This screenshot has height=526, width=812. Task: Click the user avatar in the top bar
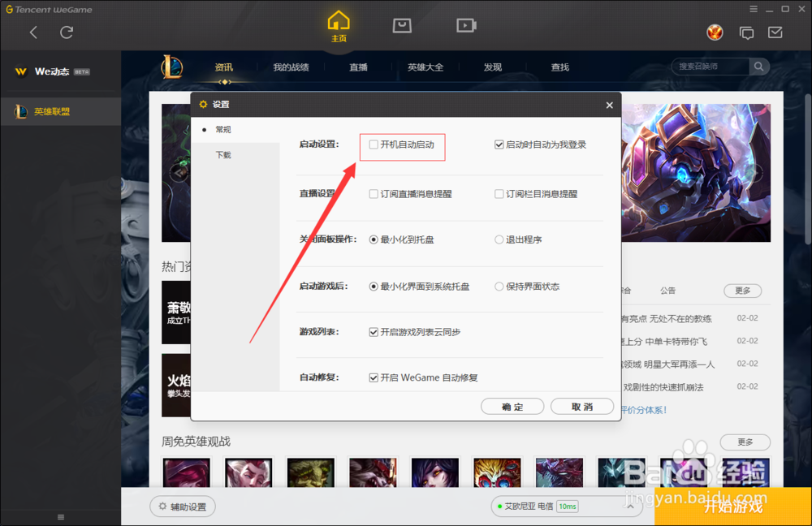(715, 32)
